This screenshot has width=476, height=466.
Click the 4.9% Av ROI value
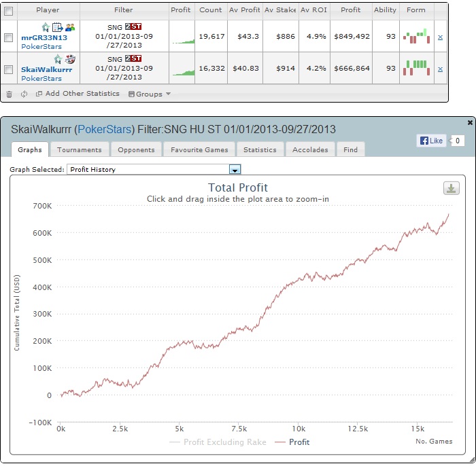316,37
